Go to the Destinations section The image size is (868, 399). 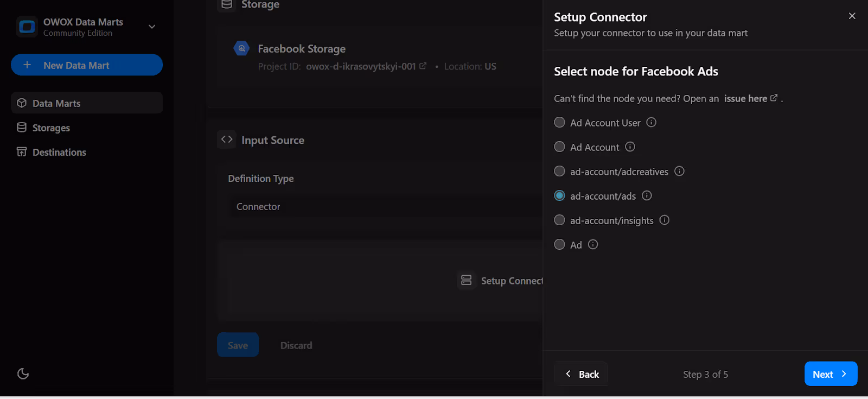(59, 153)
